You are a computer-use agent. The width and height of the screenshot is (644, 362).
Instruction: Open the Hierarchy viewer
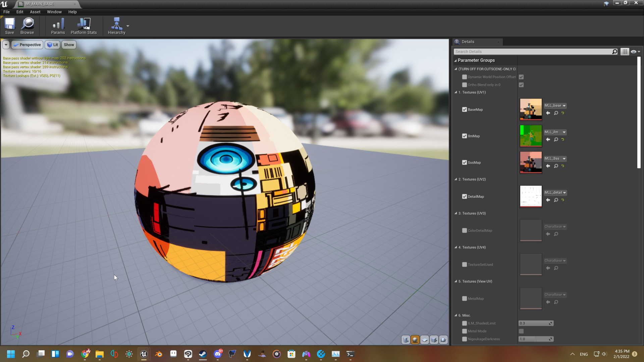(116, 26)
